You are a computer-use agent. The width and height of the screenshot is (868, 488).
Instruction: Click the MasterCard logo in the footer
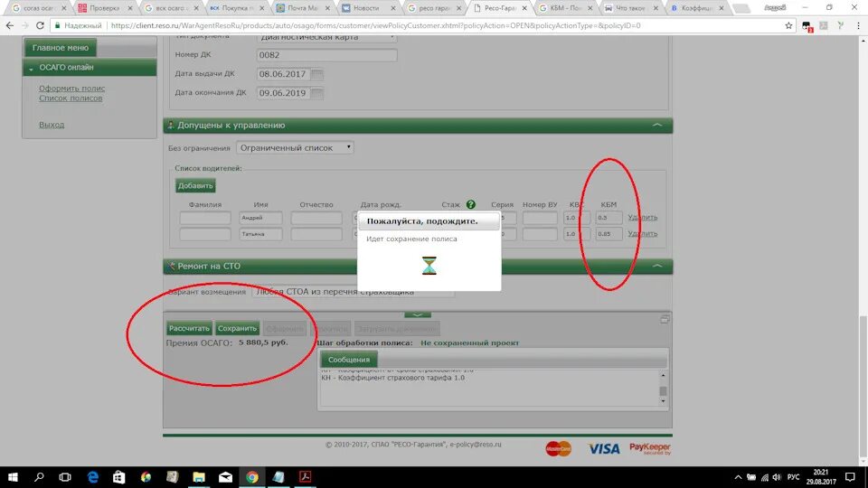[x=558, y=448]
